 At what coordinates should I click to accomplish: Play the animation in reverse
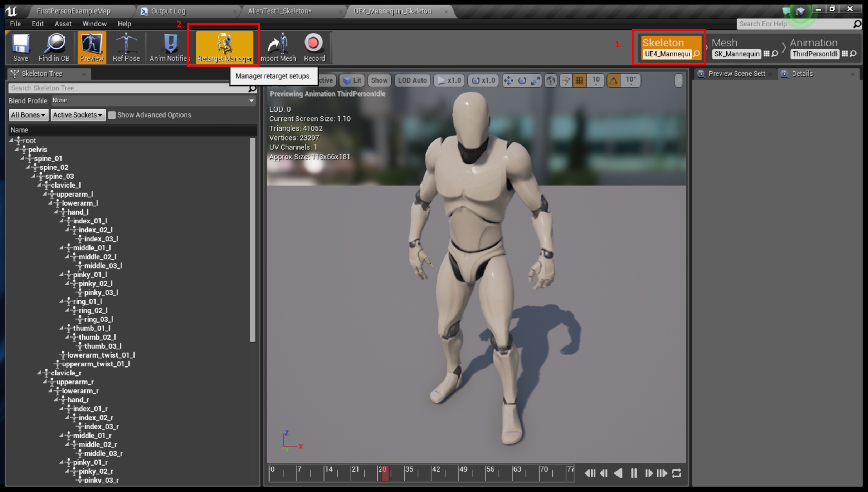(x=618, y=473)
